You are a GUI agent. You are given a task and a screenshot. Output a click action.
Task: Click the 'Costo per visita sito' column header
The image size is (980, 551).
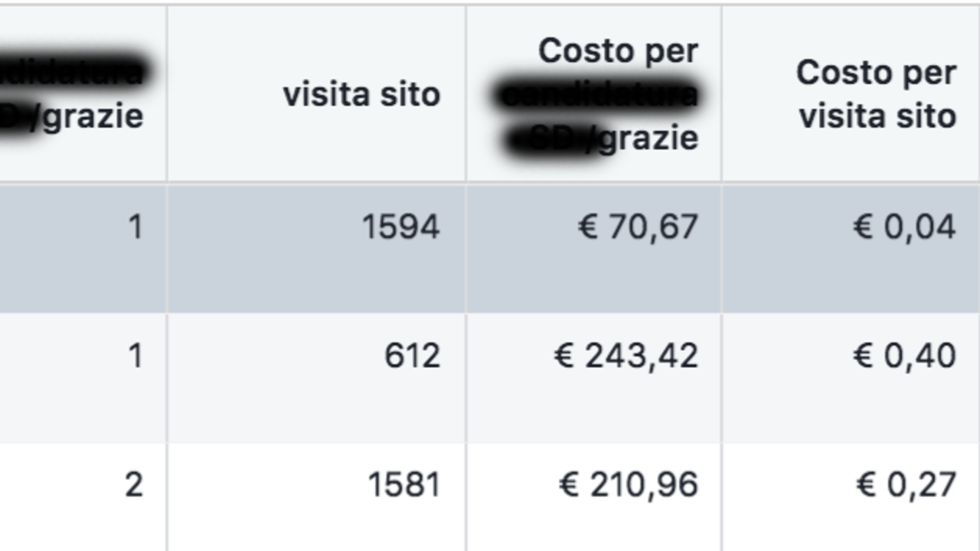876,95
